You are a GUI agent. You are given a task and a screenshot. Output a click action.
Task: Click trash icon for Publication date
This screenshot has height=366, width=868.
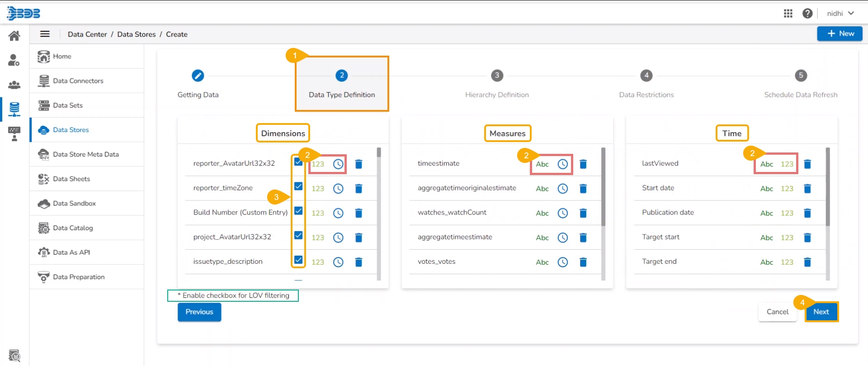pos(807,213)
